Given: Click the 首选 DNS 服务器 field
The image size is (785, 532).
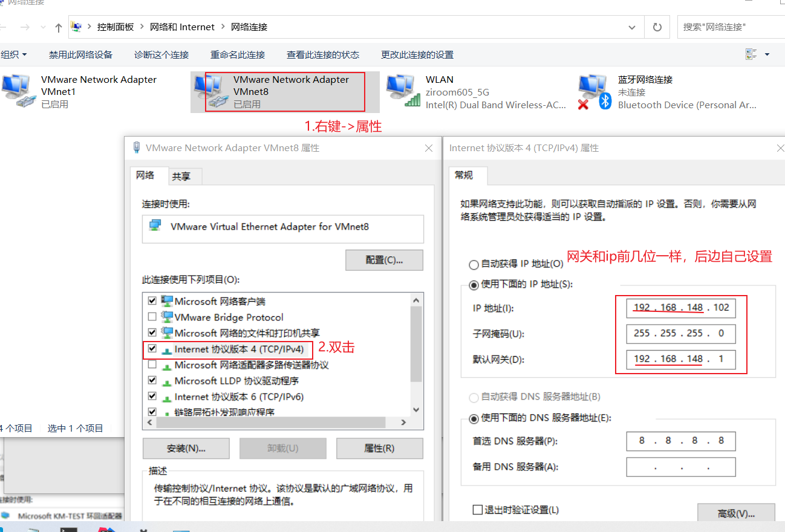Looking at the screenshot, I should pos(681,441).
